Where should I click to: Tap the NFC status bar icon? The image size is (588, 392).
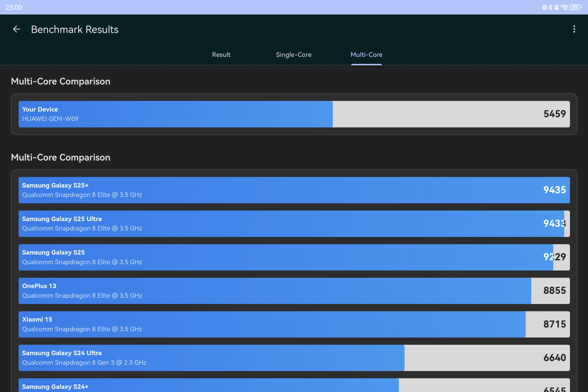click(544, 7)
